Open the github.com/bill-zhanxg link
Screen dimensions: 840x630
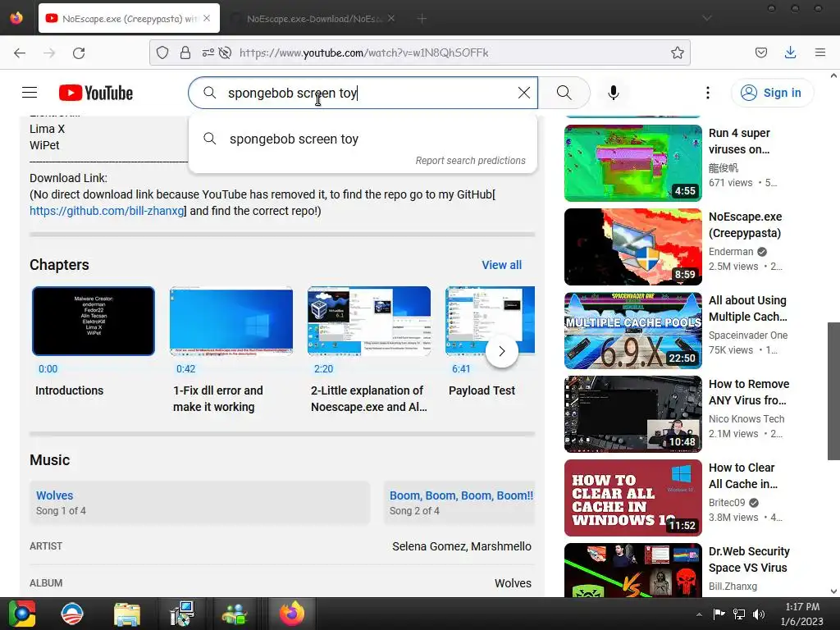(107, 211)
